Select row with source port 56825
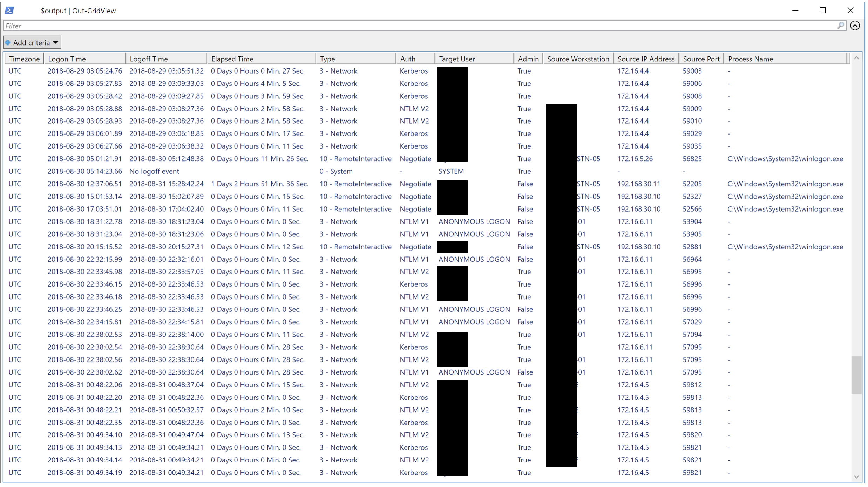Image resolution: width=868 pixels, height=487 pixels. tap(692, 159)
